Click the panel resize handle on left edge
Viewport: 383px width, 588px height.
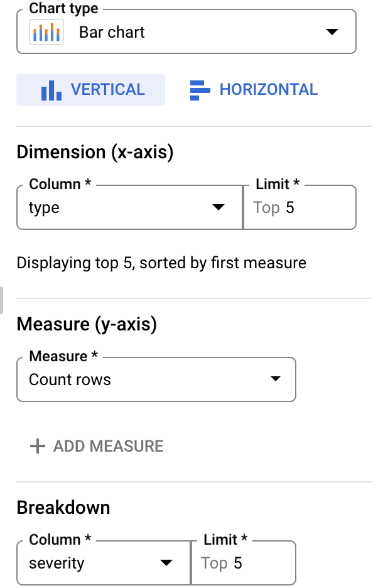1,300
